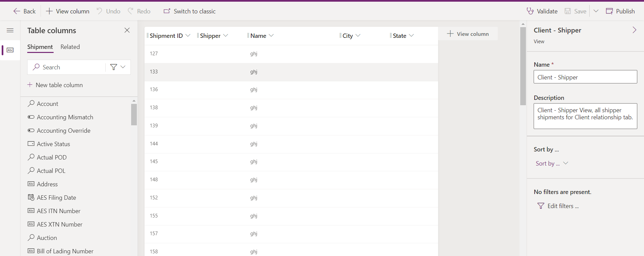Expand the Save options dropdown arrow
The width and height of the screenshot is (644, 256).
pyautogui.click(x=596, y=11)
